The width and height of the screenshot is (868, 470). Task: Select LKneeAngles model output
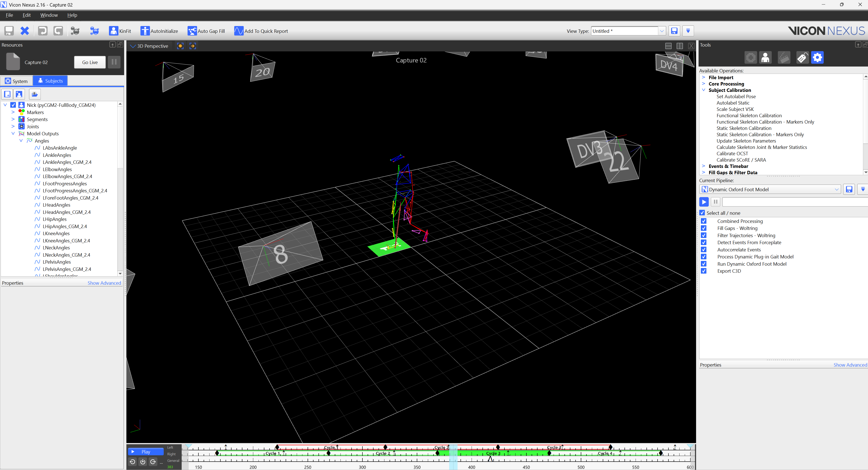(56, 233)
